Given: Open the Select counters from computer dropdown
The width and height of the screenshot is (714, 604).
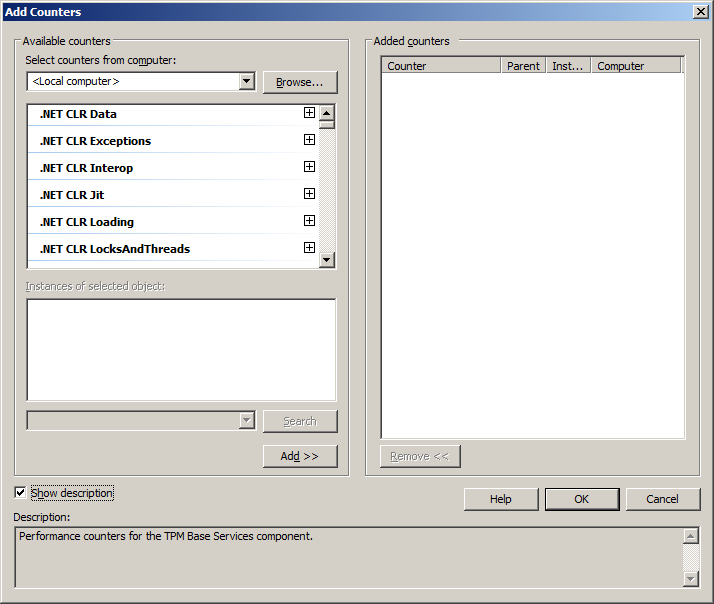Looking at the screenshot, I should (247, 82).
